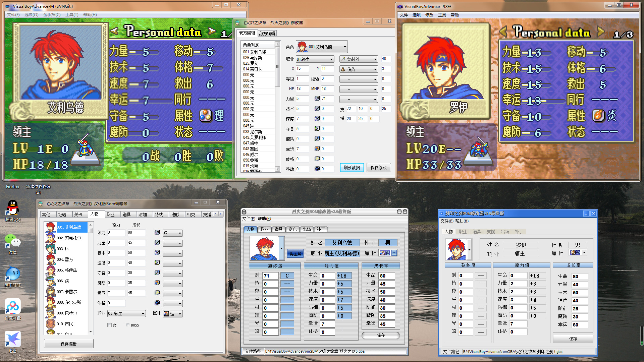
Task: Click sword rank icon in Chinese ROM editor
Action: [157, 233]
